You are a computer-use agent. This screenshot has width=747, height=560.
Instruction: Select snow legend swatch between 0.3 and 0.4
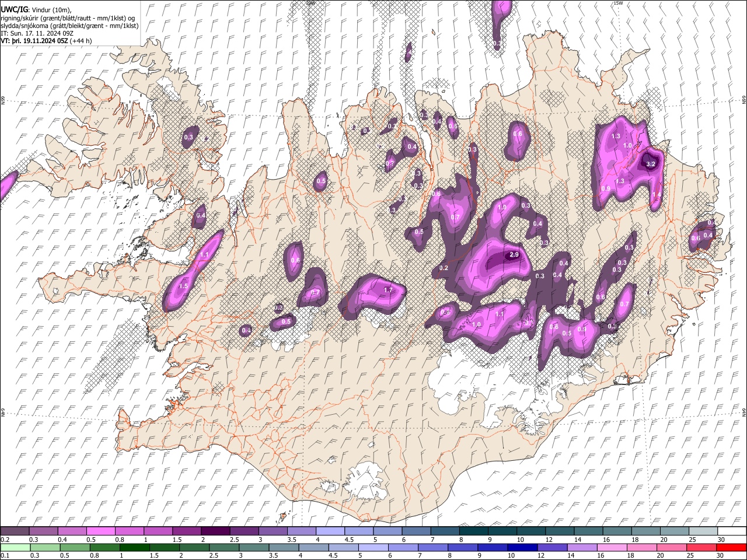click(43, 531)
